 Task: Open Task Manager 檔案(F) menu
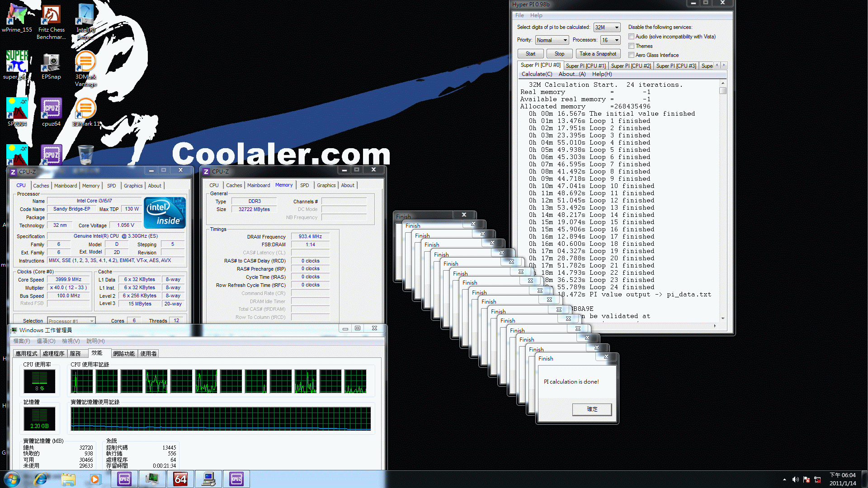coord(22,341)
